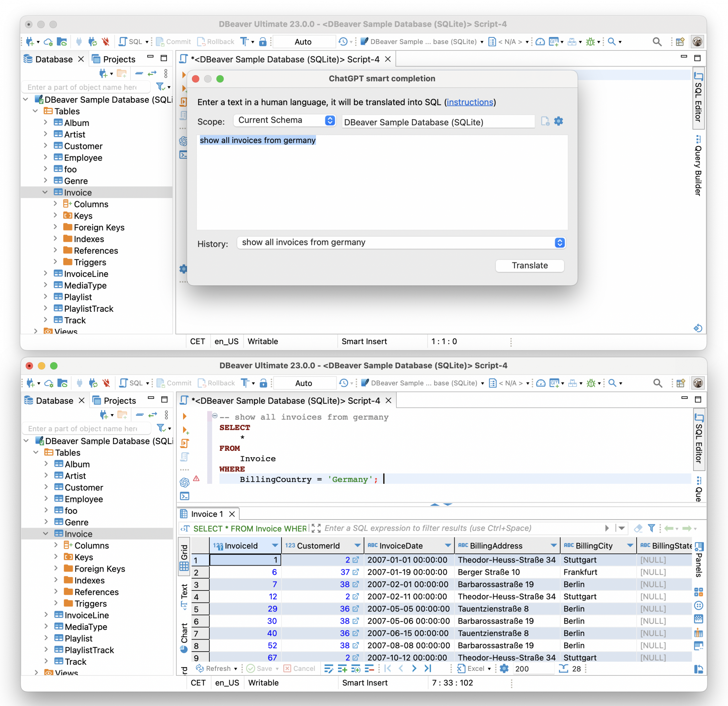Execute SQL statement using the orange arrow icon

click(184, 416)
